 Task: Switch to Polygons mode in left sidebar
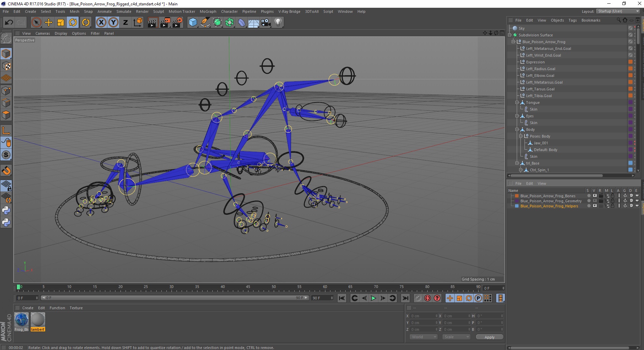click(6, 115)
